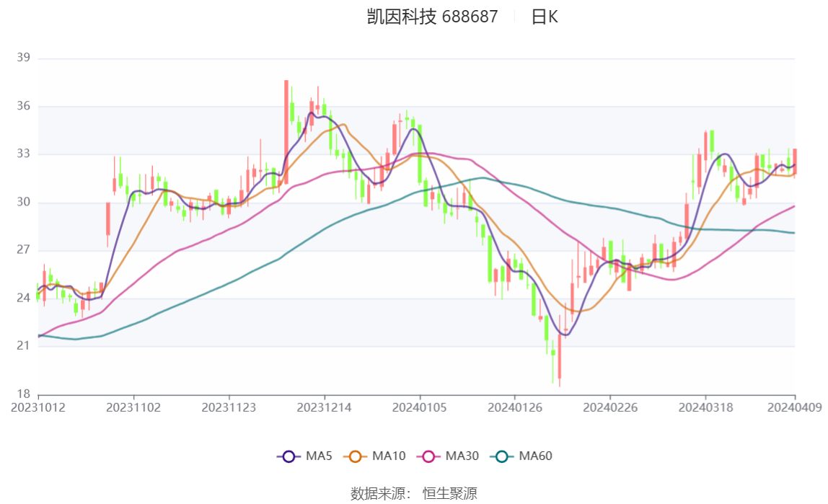Click the y-axis value 36
Image resolution: width=828 pixels, height=504 pixels.
(23, 106)
